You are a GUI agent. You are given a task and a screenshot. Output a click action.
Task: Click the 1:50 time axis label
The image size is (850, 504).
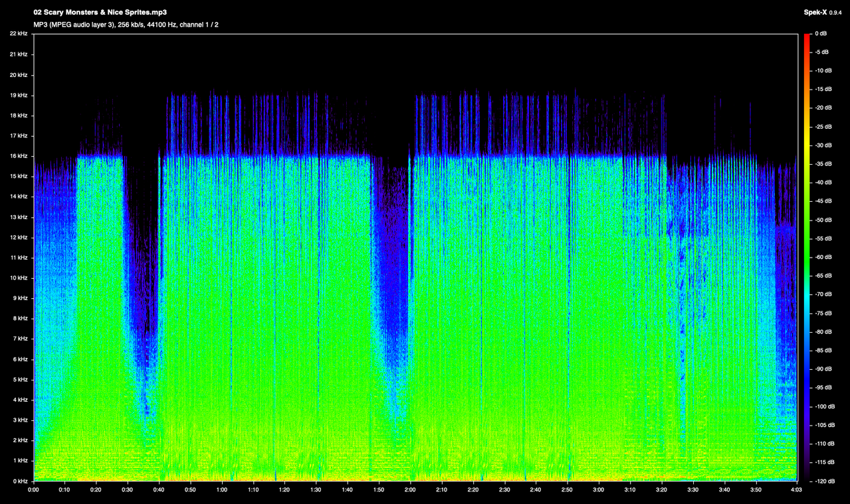(x=379, y=490)
